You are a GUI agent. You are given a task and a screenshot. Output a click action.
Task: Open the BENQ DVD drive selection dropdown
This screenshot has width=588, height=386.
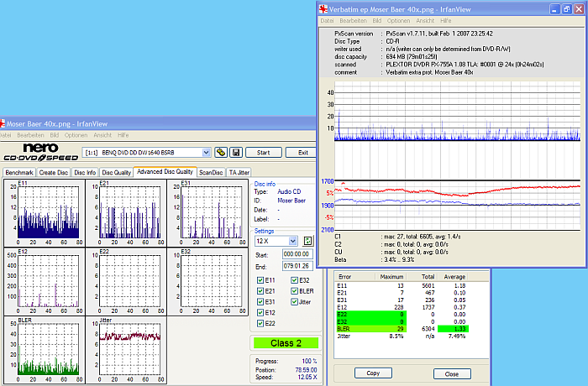206,153
